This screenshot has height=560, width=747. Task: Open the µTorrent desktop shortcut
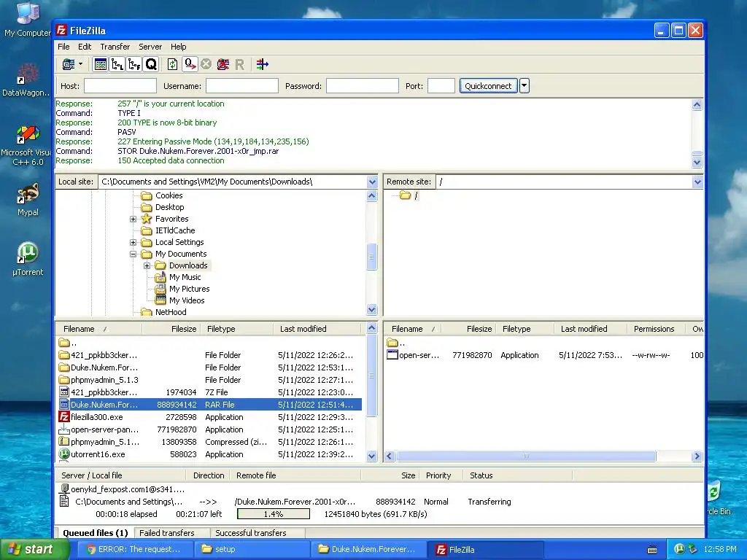pyautogui.click(x=28, y=259)
